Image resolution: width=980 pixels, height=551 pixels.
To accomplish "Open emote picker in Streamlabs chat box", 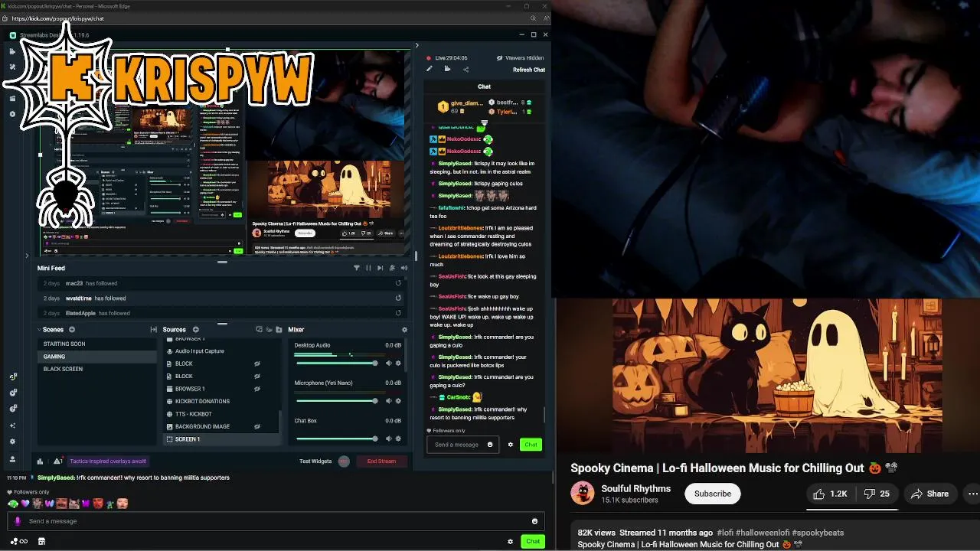I will [x=490, y=445].
